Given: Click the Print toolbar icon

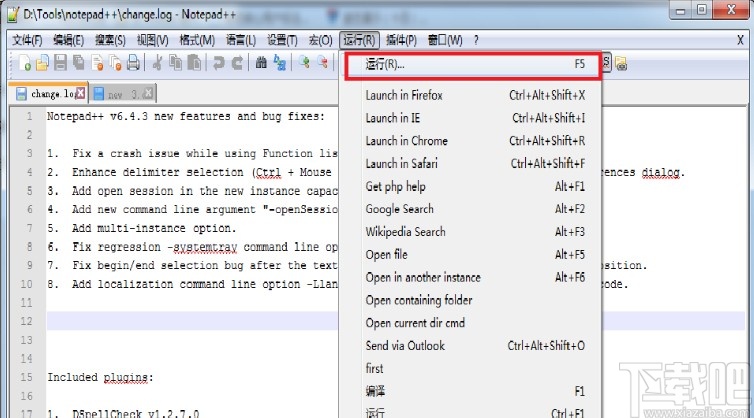Looking at the screenshot, I should click(x=133, y=63).
